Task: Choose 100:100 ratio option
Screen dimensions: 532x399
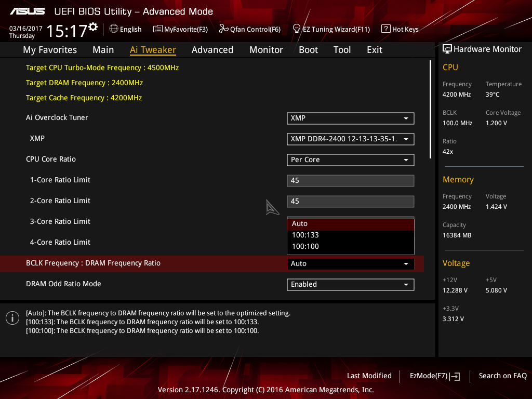Action: [351, 247]
